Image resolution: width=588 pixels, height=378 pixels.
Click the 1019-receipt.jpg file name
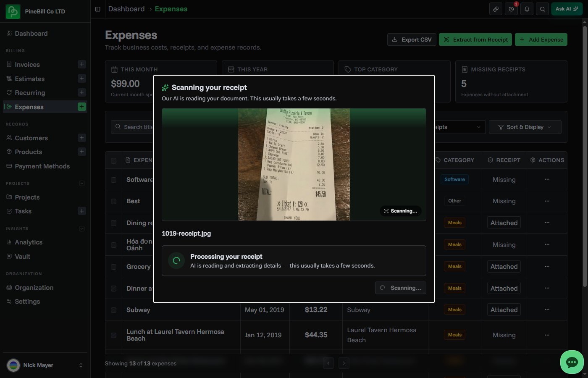[x=186, y=234]
